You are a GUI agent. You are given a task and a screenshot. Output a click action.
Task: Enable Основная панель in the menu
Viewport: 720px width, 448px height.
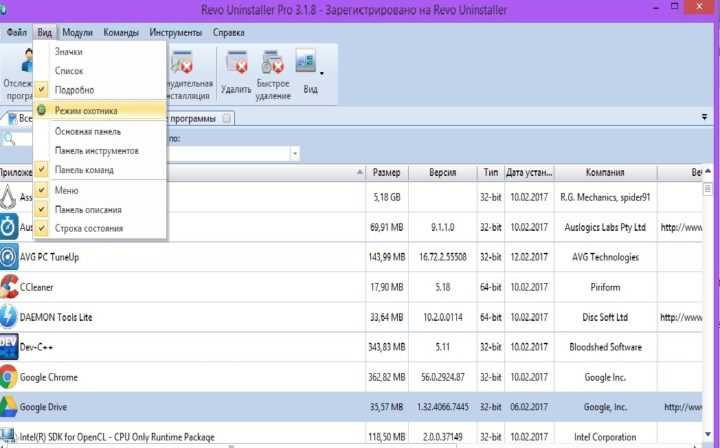pyautogui.click(x=100, y=131)
